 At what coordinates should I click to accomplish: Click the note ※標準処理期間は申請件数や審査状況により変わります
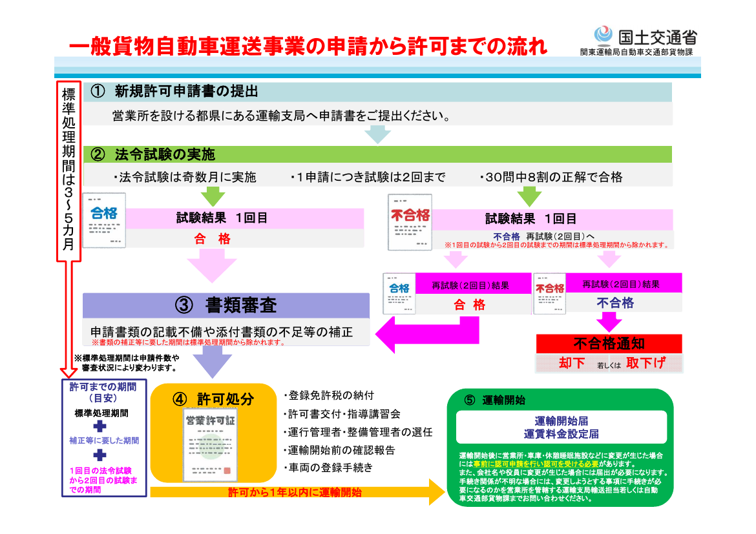(x=127, y=363)
